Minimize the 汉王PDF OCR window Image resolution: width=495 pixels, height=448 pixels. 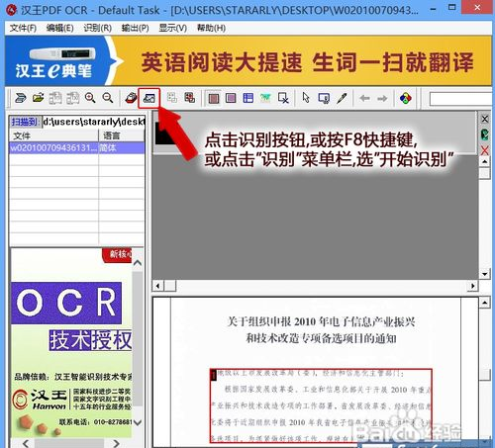tap(434, 9)
